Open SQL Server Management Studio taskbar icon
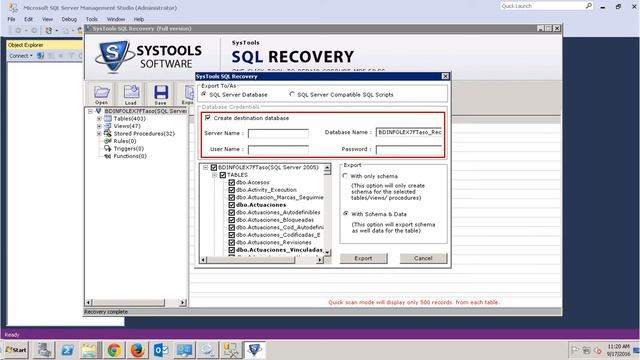Image resolution: width=640 pixels, height=360 pixels. coord(231,350)
